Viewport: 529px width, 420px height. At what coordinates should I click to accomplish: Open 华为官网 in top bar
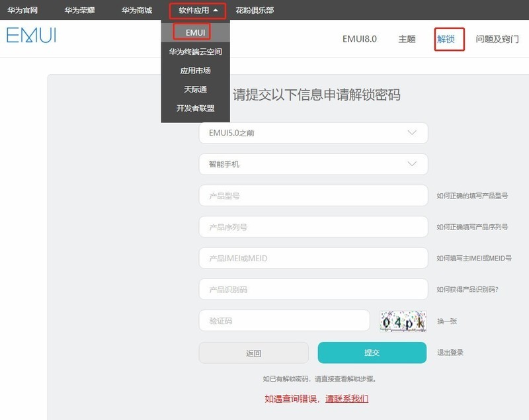[22, 11]
